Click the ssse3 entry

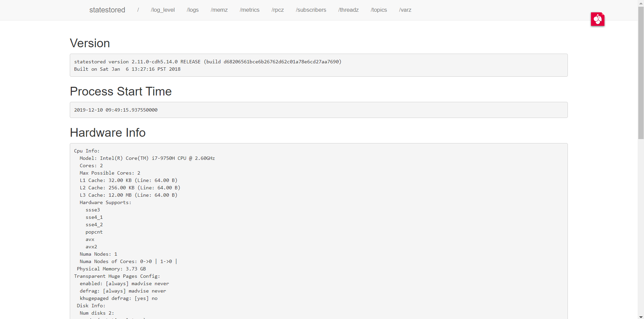93,210
